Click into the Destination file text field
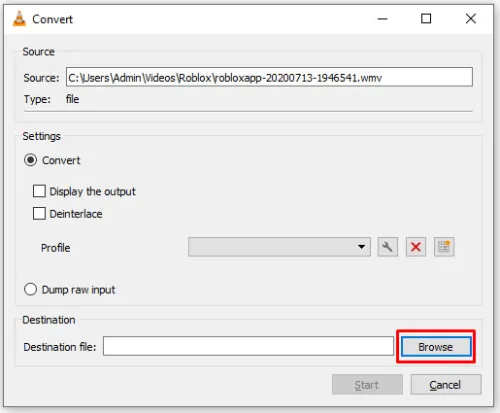 (x=248, y=346)
